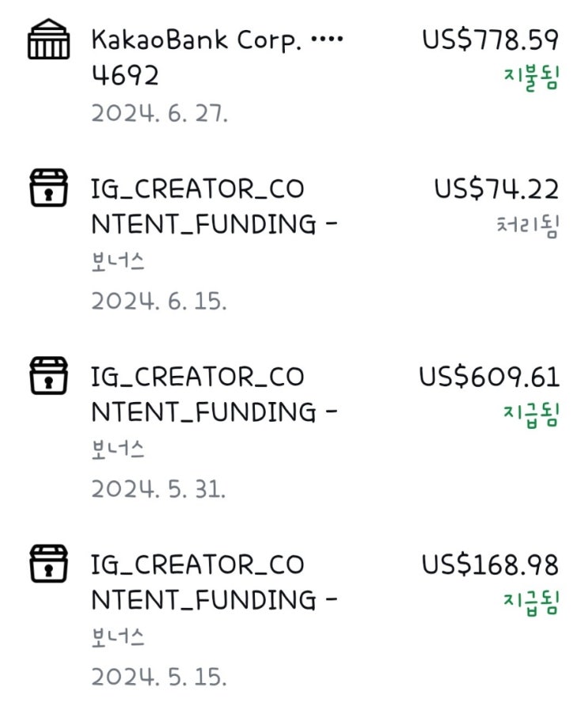Click the bonus chest icon dated 2024. 5. 15.

48,564
